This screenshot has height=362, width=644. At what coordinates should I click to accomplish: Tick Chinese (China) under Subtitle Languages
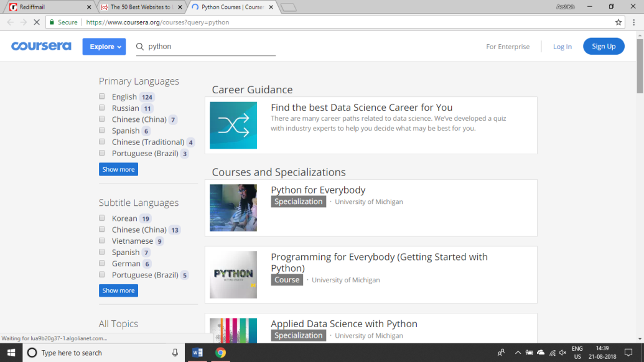tap(102, 230)
